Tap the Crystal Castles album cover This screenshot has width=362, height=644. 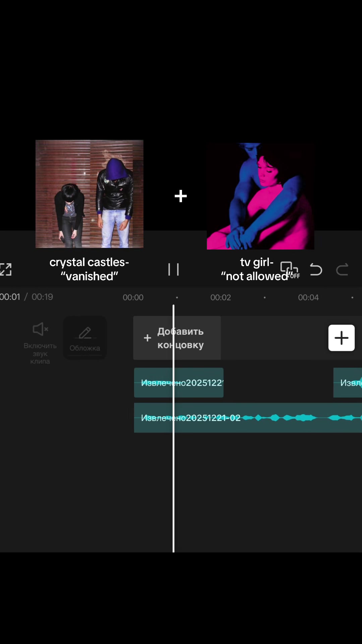pyautogui.click(x=89, y=194)
